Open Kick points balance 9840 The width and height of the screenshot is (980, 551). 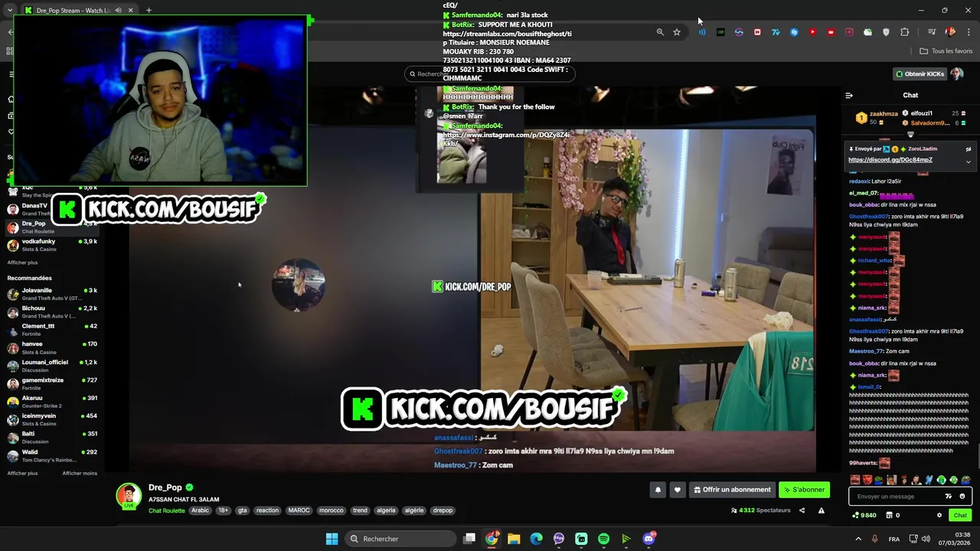864,515
